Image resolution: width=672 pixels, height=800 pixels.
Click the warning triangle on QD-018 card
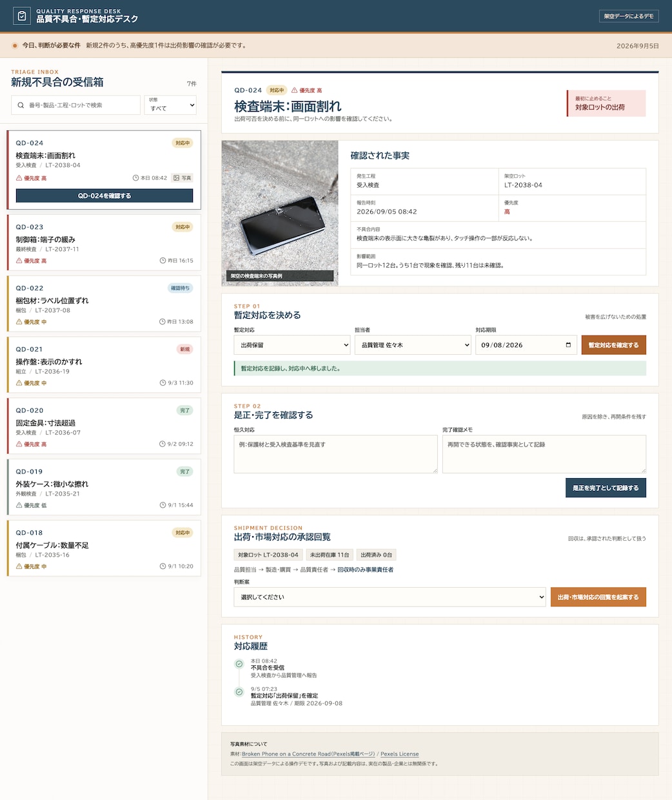[19, 566]
